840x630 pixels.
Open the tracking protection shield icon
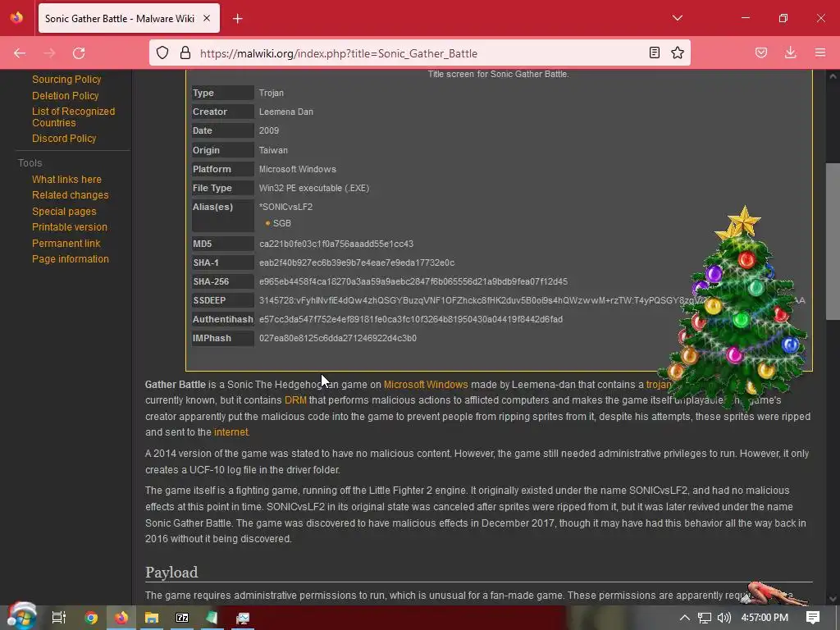click(x=162, y=52)
